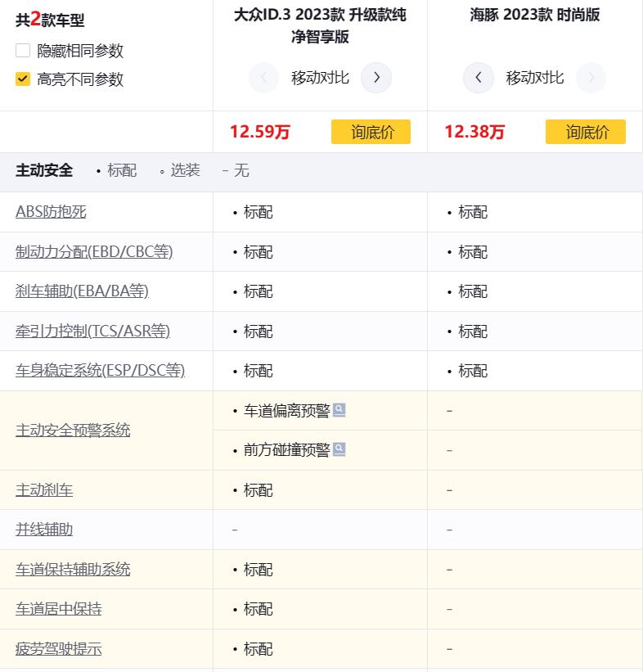Move 大众ID.3 column right with arrow
This screenshot has height=672, width=643.
(x=376, y=78)
